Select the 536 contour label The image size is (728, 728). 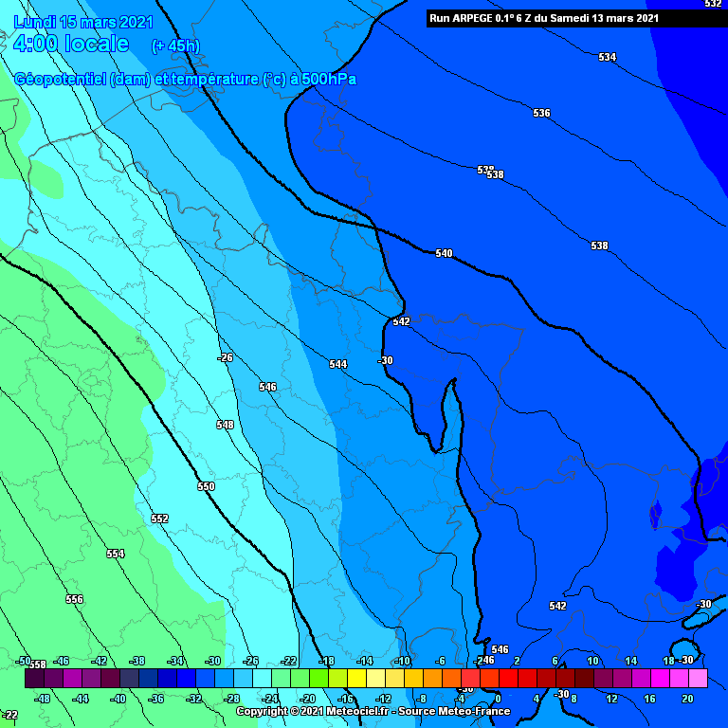[x=541, y=113]
